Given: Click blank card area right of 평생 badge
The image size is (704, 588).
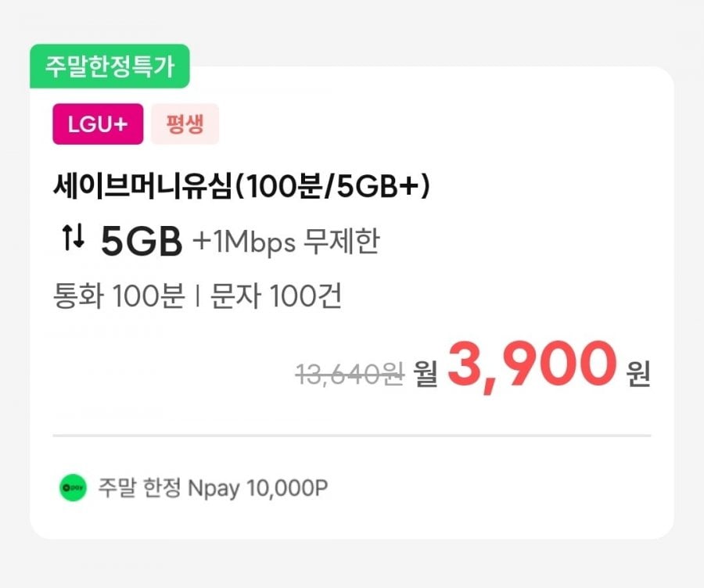Looking at the screenshot, I should coord(438,124).
